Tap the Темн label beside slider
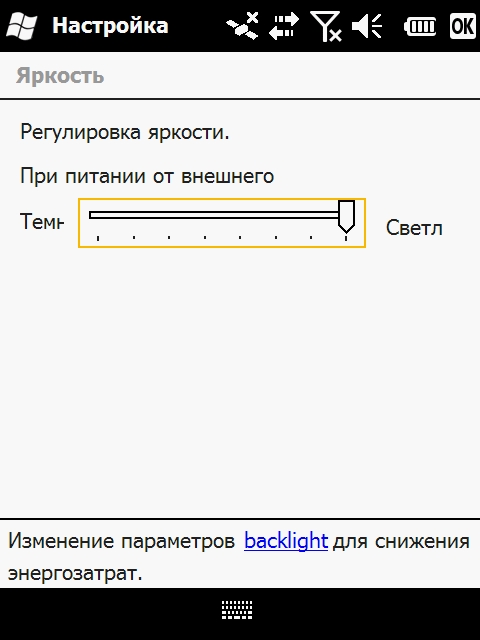 [42, 222]
